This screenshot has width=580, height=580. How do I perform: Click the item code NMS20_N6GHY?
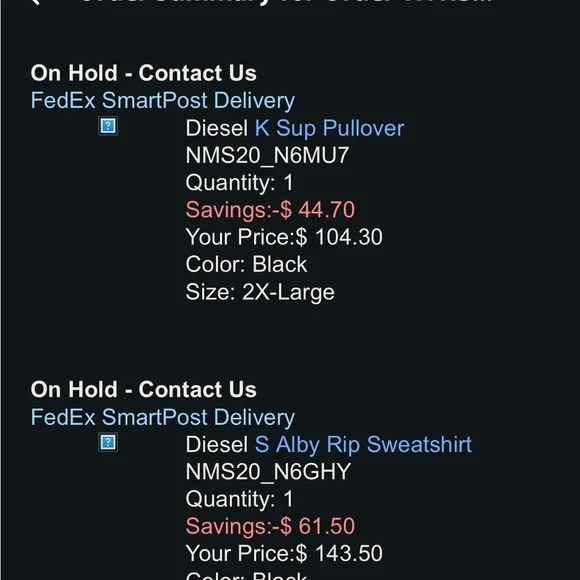click(268, 472)
